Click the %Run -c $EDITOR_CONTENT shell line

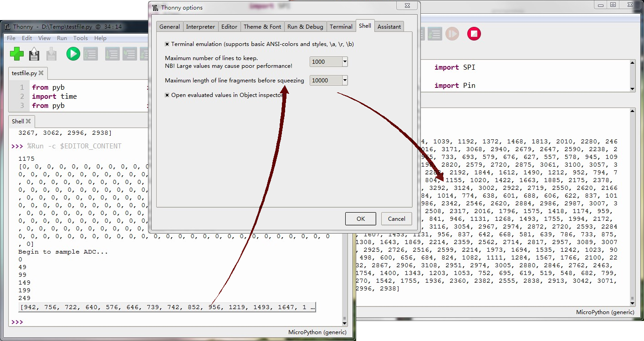click(74, 146)
